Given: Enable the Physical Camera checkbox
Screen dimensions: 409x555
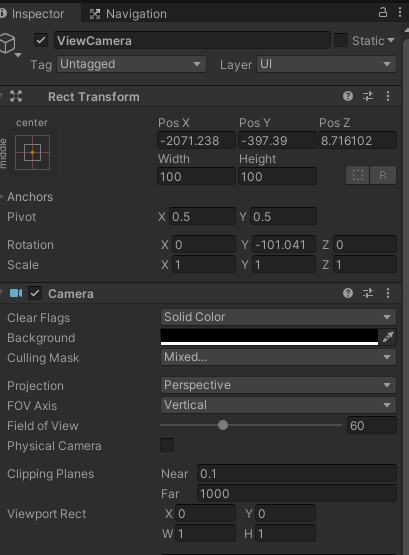Looking at the screenshot, I should pos(167,445).
